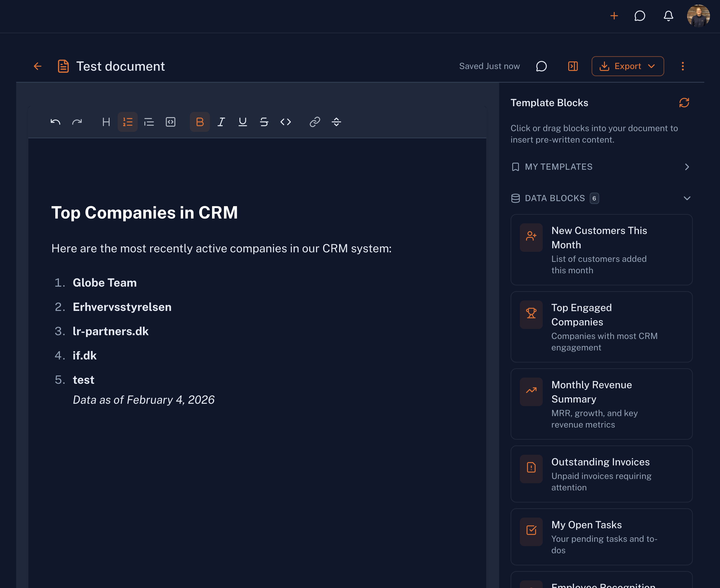The image size is (720, 588).
Task: Toggle the numbered list formatting
Action: [x=127, y=122]
